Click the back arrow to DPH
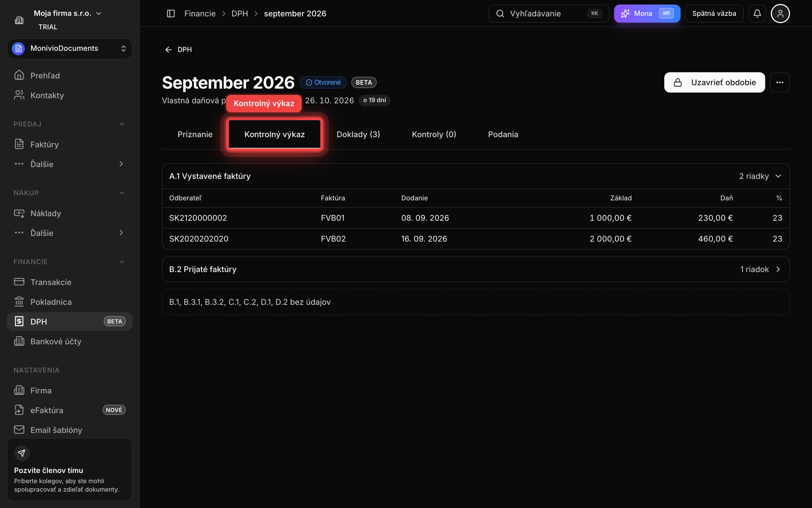 point(168,50)
